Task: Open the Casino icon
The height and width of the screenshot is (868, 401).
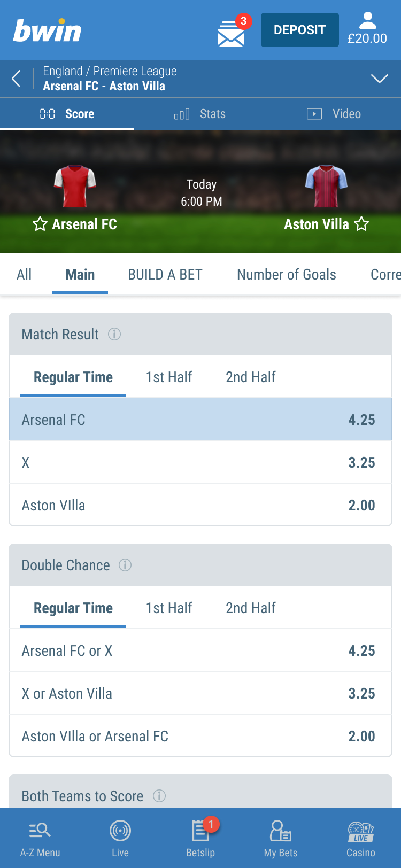Action: (361, 831)
